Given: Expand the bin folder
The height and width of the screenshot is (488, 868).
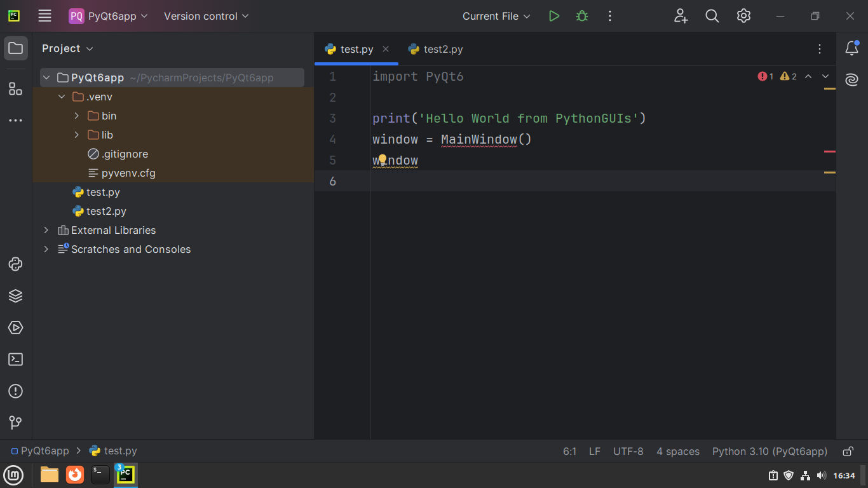Looking at the screenshot, I should point(77,116).
